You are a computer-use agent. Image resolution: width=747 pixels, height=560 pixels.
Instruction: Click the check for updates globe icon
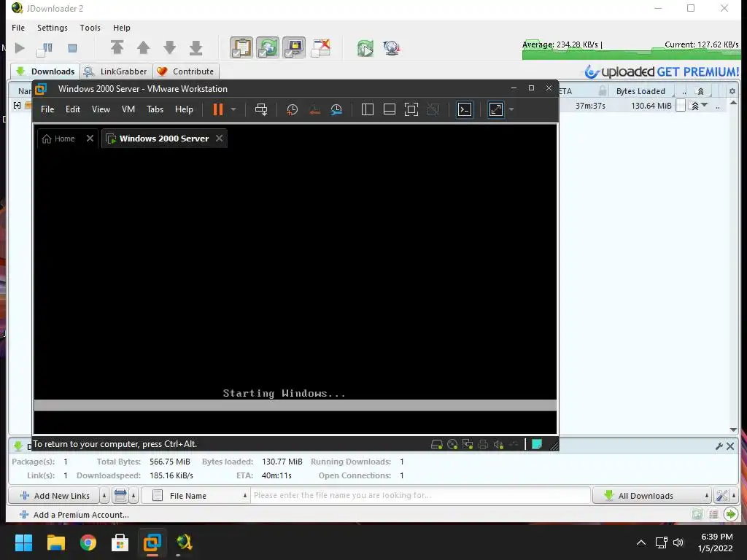click(392, 48)
